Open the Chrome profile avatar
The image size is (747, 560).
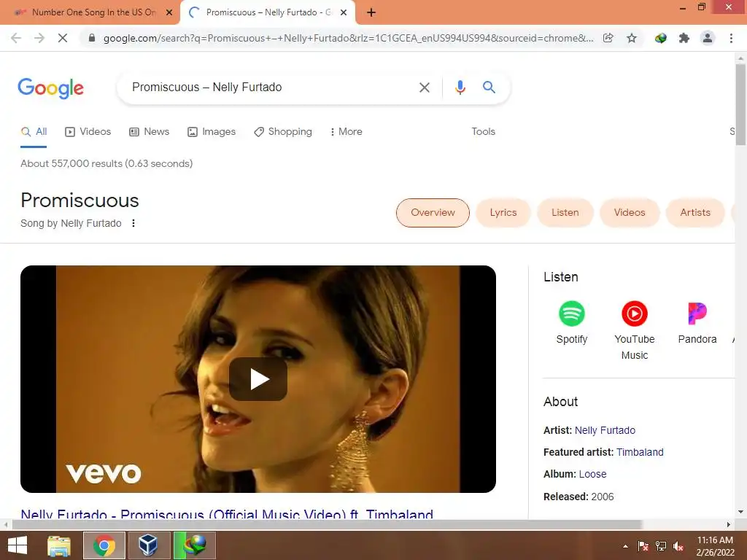point(708,38)
